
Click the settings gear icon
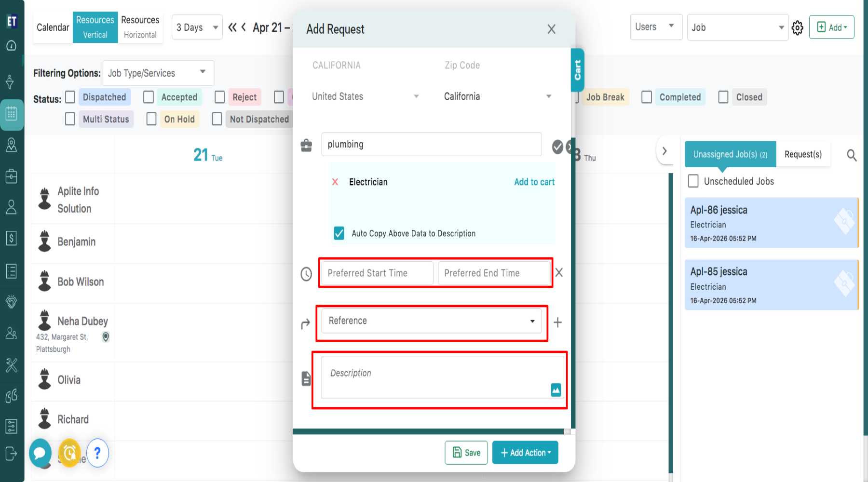tap(798, 28)
